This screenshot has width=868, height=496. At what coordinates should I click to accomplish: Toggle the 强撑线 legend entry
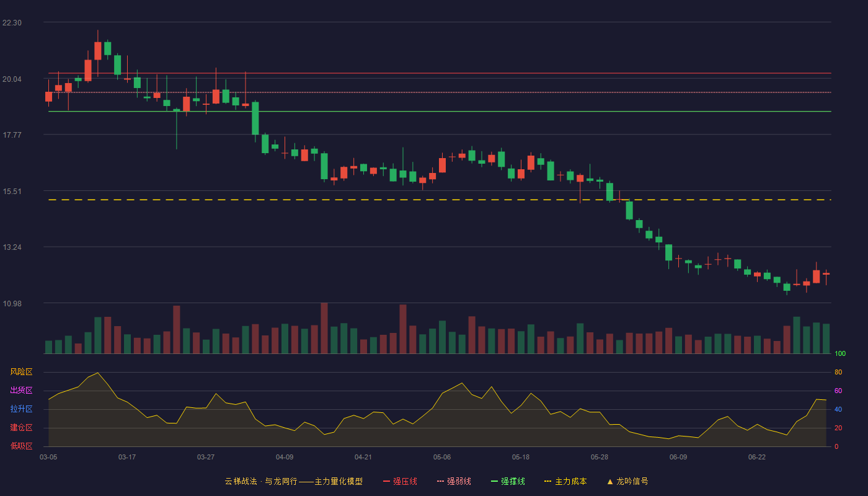click(x=508, y=481)
